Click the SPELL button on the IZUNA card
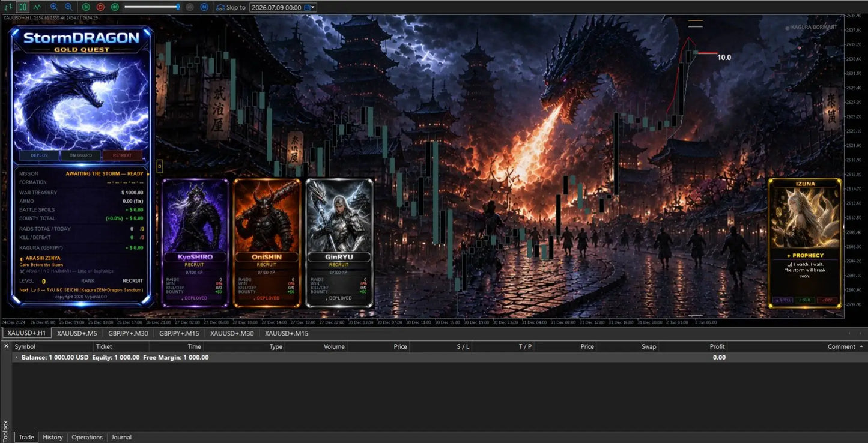The width and height of the screenshot is (868, 443). [x=783, y=300]
